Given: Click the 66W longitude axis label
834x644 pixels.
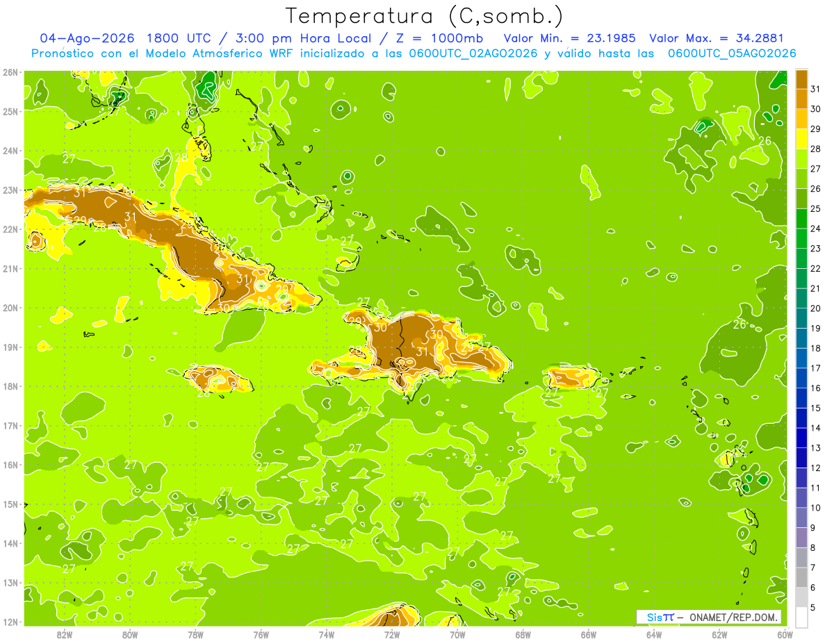Looking at the screenshot, I should (x=589, y=634).
